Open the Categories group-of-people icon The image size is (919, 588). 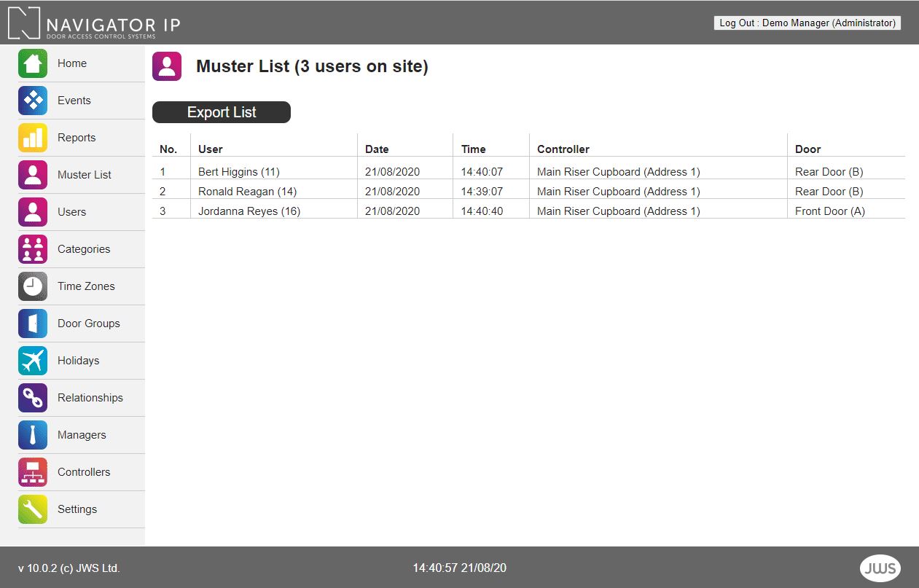[x=33, y=249]
